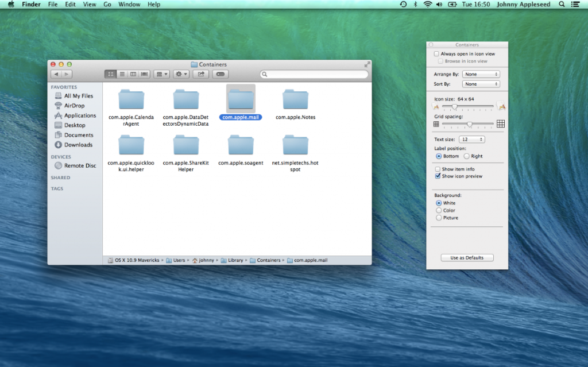Click johnny home folder in path bar

(x=203, y=260)
